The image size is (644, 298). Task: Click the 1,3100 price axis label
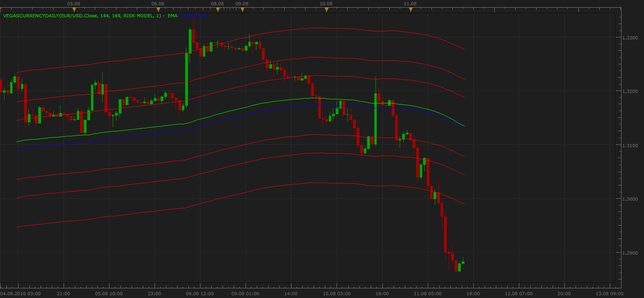click(x=630, y=146)
